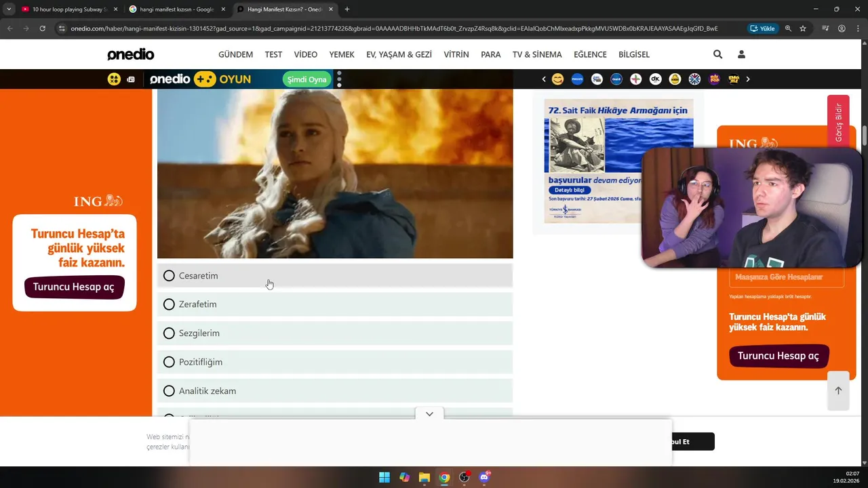The image size is (868, 488).
Task: Open Discord from the taskbar
Action: (484, 477)
